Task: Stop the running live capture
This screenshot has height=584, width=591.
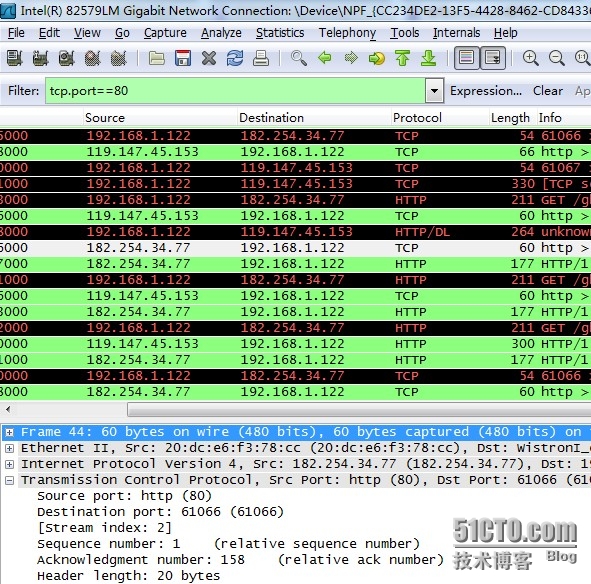Action: click(x=93, y=58)
